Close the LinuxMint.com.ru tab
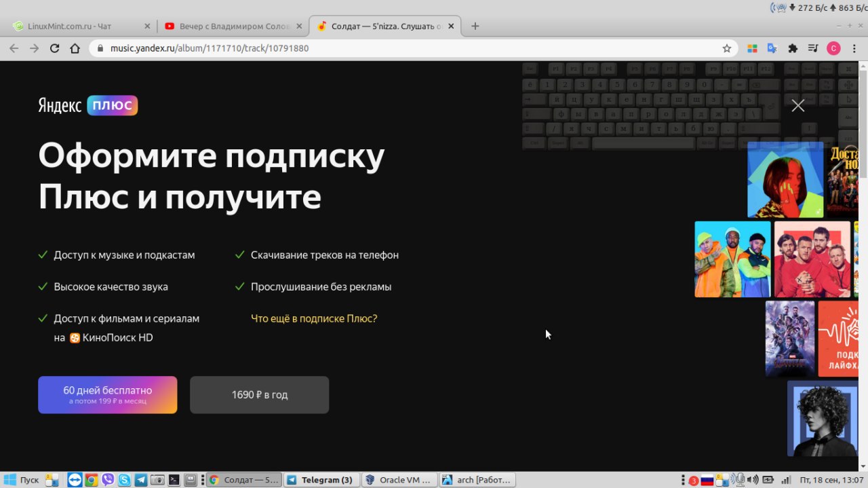 pyautogui.click(x=148, y=26)
